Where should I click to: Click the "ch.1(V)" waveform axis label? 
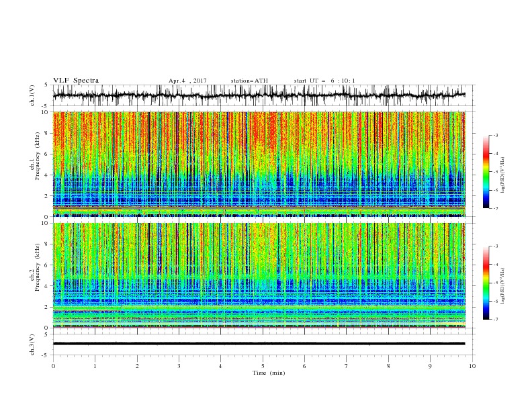click(32, 95)
